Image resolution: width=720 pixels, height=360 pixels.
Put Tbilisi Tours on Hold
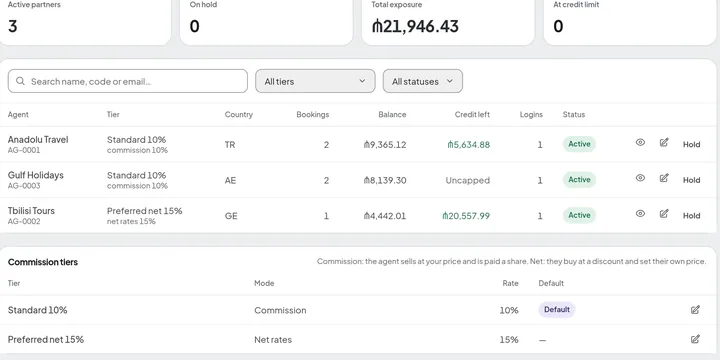pos(691,215)
